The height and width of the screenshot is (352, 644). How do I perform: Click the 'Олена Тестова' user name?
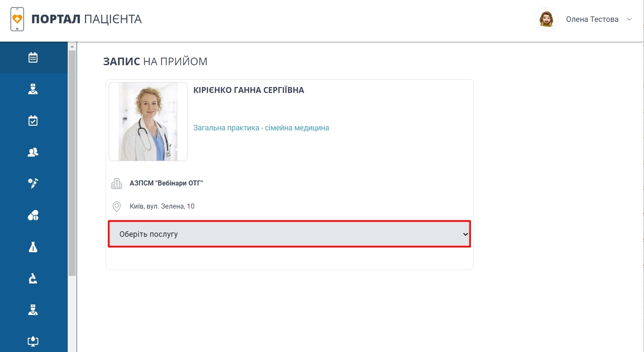pos(592,19)
